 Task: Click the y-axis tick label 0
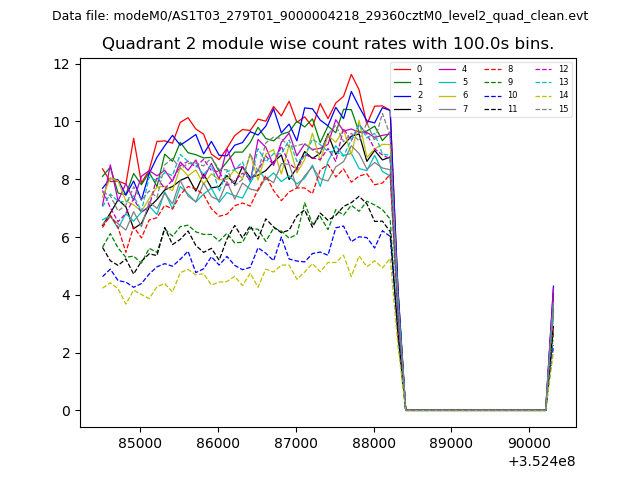pos(65,411)
